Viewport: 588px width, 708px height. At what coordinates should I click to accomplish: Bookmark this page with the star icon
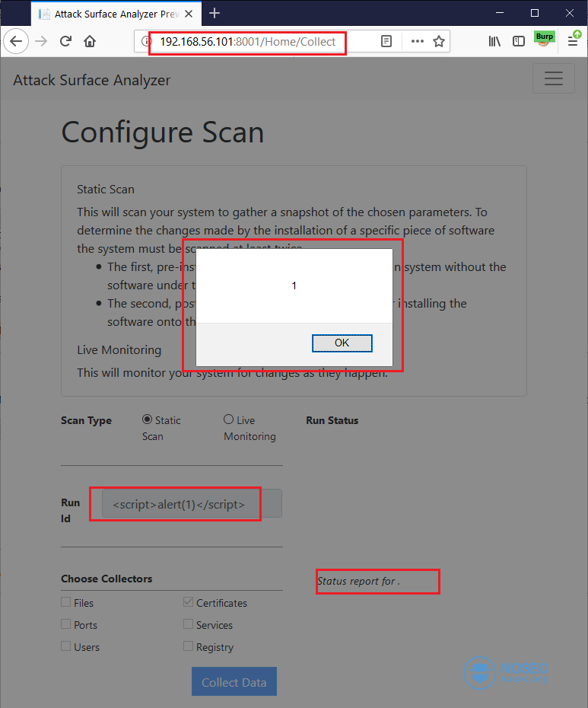pos(439,42)
